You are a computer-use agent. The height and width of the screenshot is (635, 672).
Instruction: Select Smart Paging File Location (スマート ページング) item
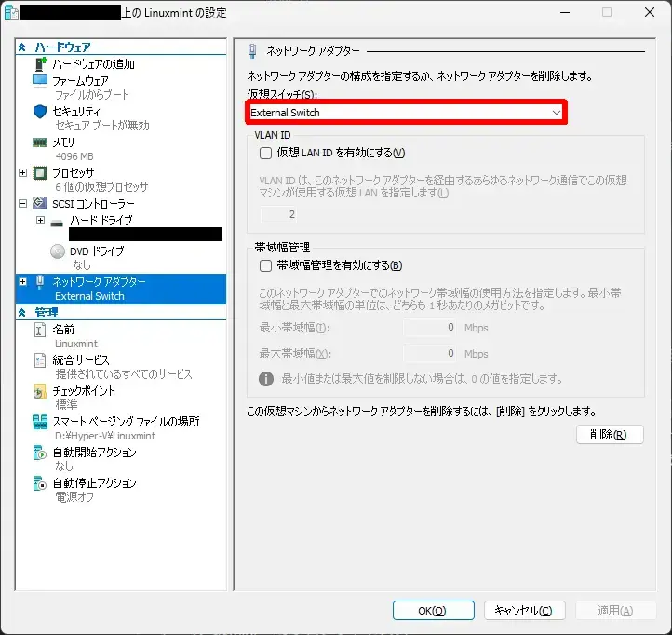coord(125,422)
